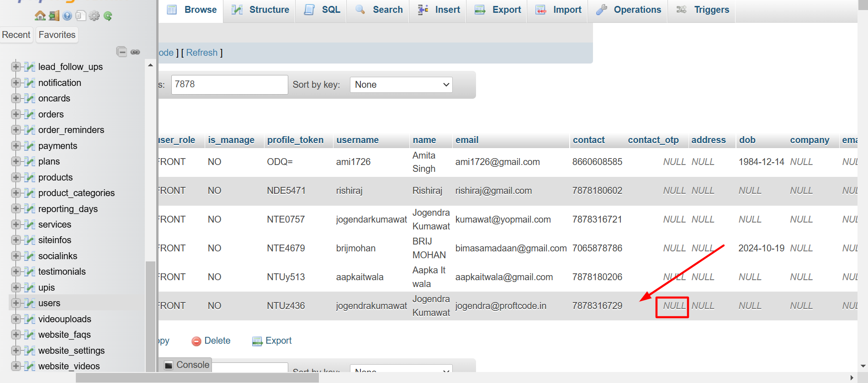Screen dimensions: 868x383
Task: Click the Collapse all tree icon
Action: 122,52
